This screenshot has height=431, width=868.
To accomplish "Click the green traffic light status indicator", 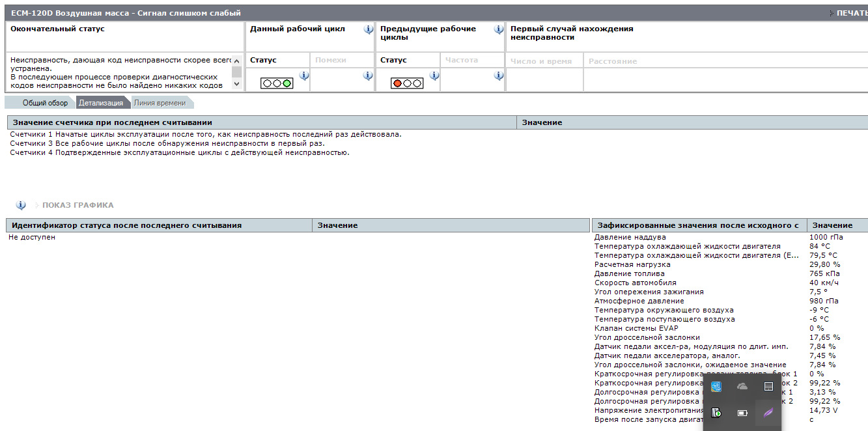I will pyautogui.click(x=277, y=83).
